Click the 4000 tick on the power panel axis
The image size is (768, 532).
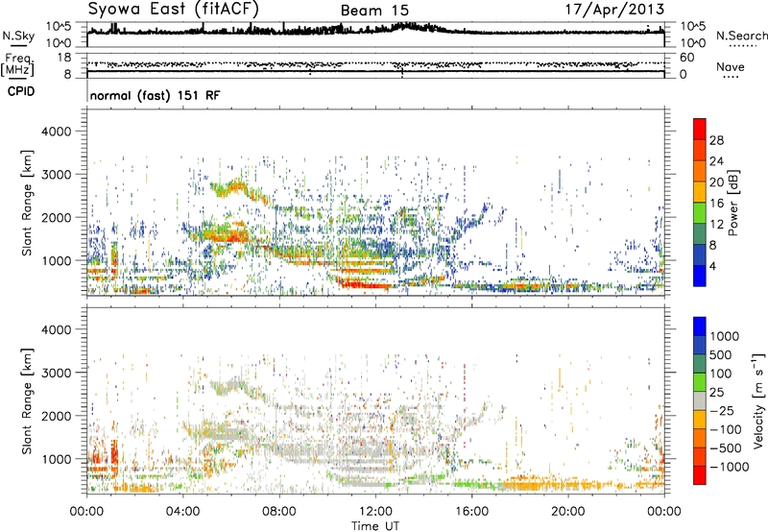(x=56, y=132)
